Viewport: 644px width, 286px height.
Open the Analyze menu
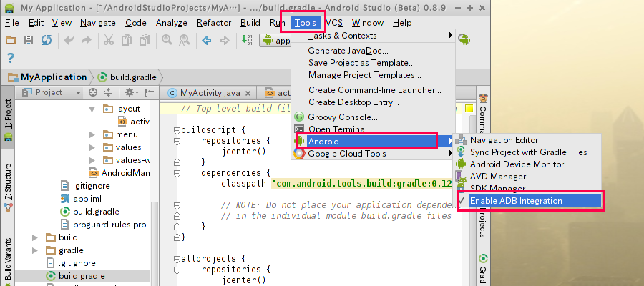172,23
